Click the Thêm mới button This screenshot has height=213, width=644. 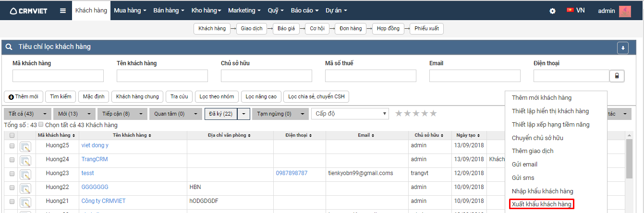[23, 97]
